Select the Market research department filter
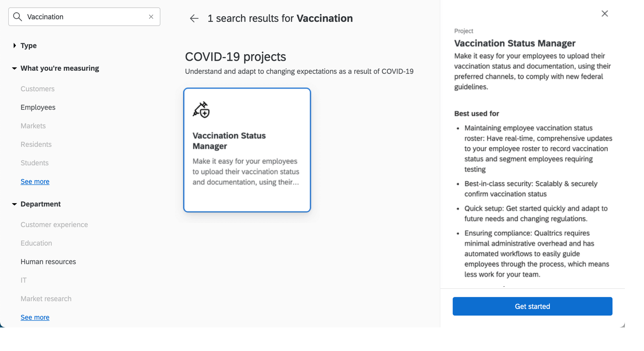The width and height of the screenshot is (644, 351). (x=46, y=298)
